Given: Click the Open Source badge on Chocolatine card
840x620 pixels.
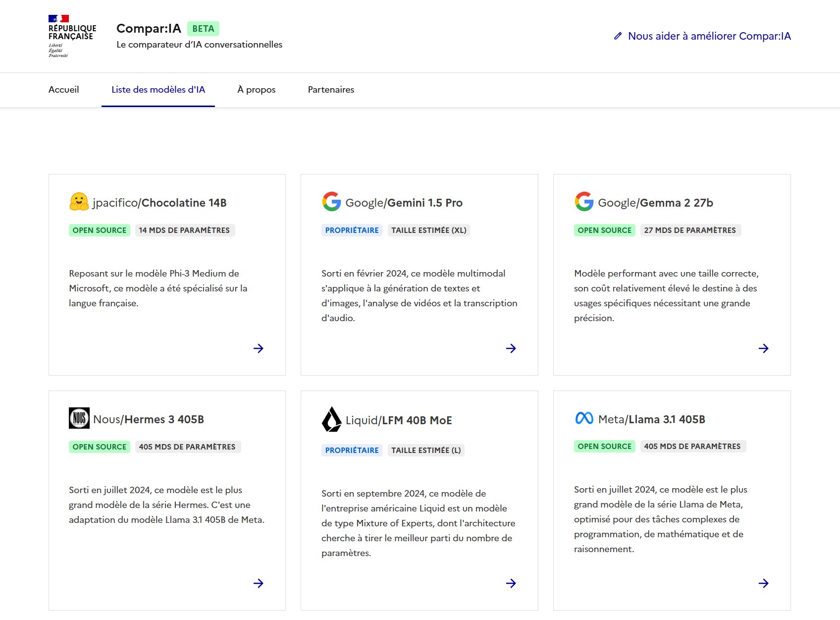Looking at the screenshot, I should pyautogui.click(x=100, y=230).
